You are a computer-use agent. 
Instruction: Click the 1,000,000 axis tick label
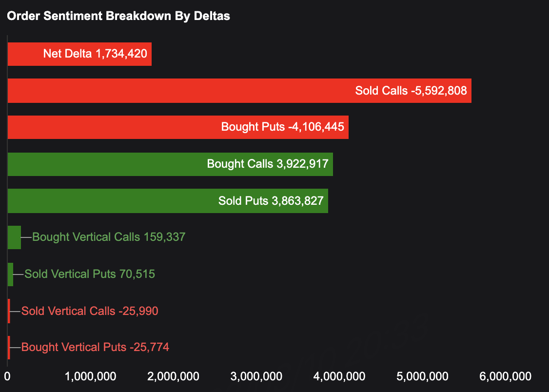[90, 376]
